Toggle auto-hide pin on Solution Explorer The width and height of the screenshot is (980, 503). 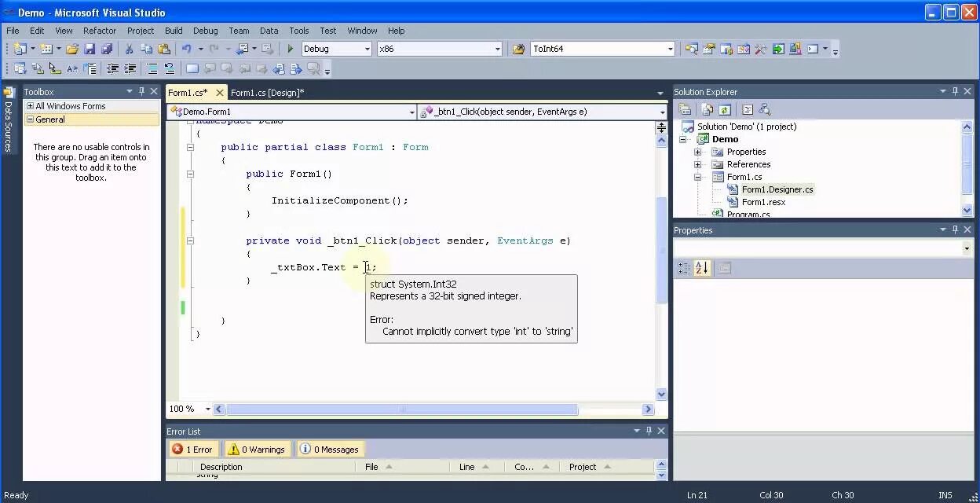[956, 92]
